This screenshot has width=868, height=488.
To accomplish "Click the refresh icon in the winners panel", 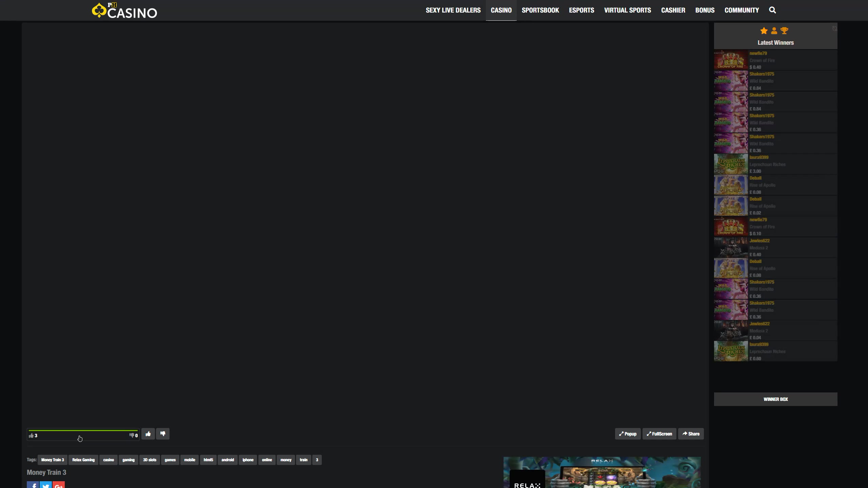I will 834,28.
